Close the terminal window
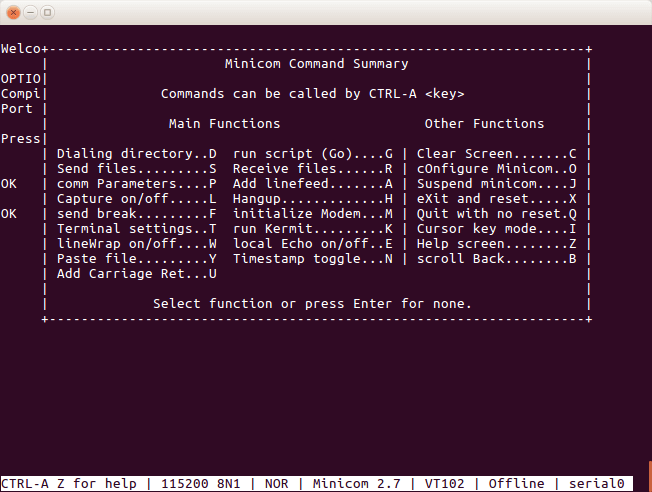This screenshot has width=652, height=492. tap(13, 12)
